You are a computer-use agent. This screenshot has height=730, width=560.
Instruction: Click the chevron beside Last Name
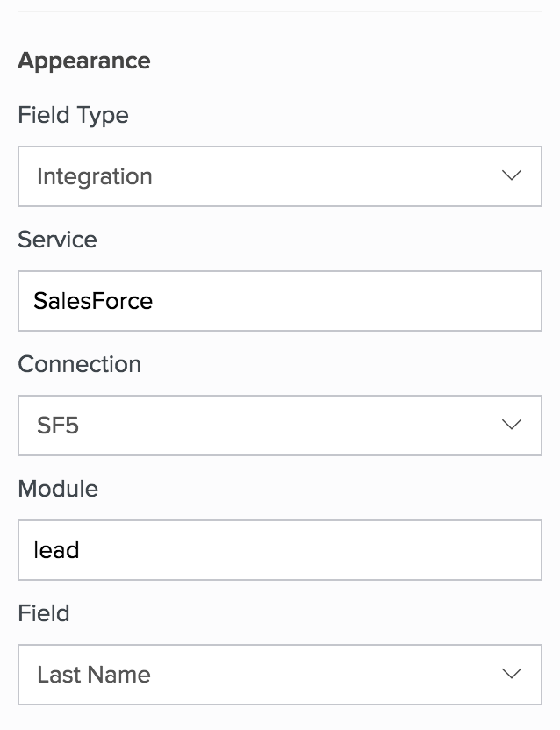[x=511, y=674]
